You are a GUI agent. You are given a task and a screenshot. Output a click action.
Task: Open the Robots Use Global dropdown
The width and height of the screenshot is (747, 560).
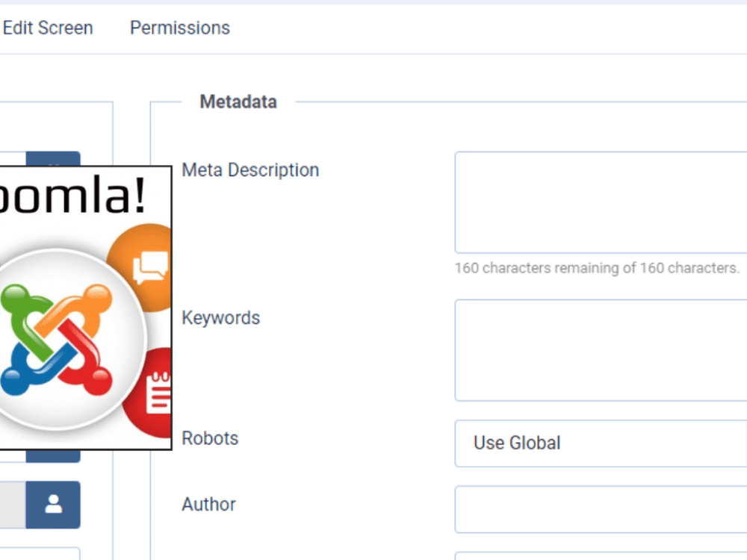click(601, 444)
